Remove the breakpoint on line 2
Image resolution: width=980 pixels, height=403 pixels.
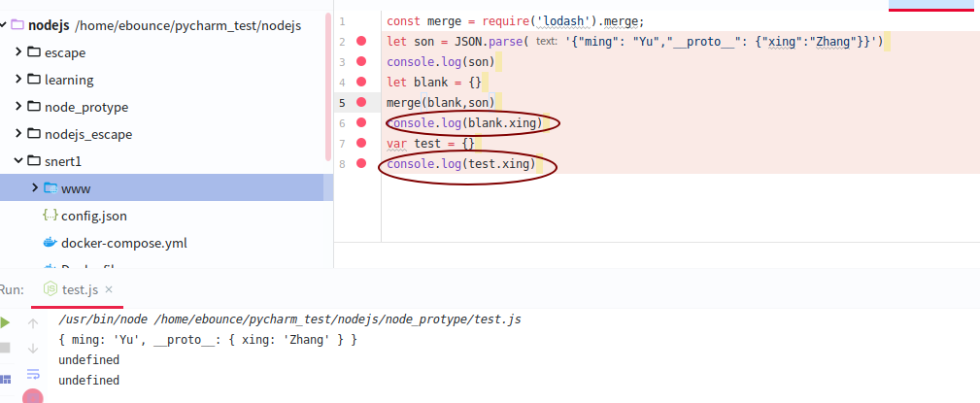(x=361, y=42)
